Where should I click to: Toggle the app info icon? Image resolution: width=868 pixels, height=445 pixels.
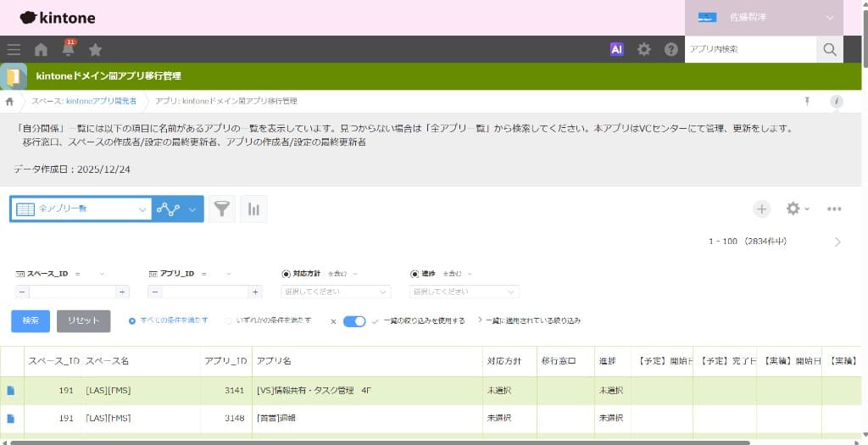point(837,102)
